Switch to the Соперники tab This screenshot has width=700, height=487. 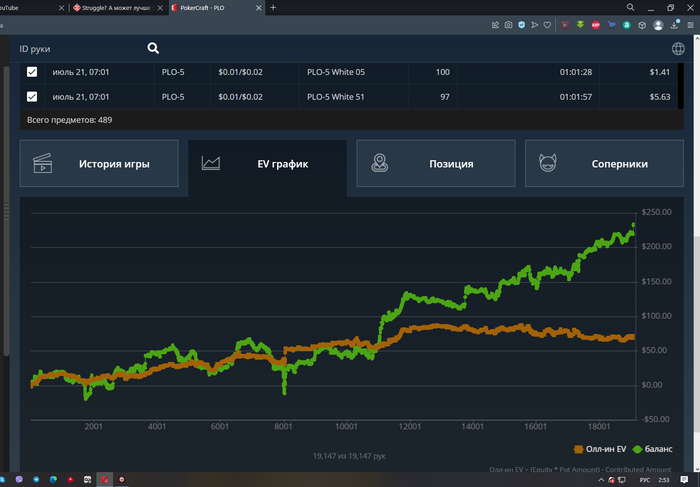(604, 163)
